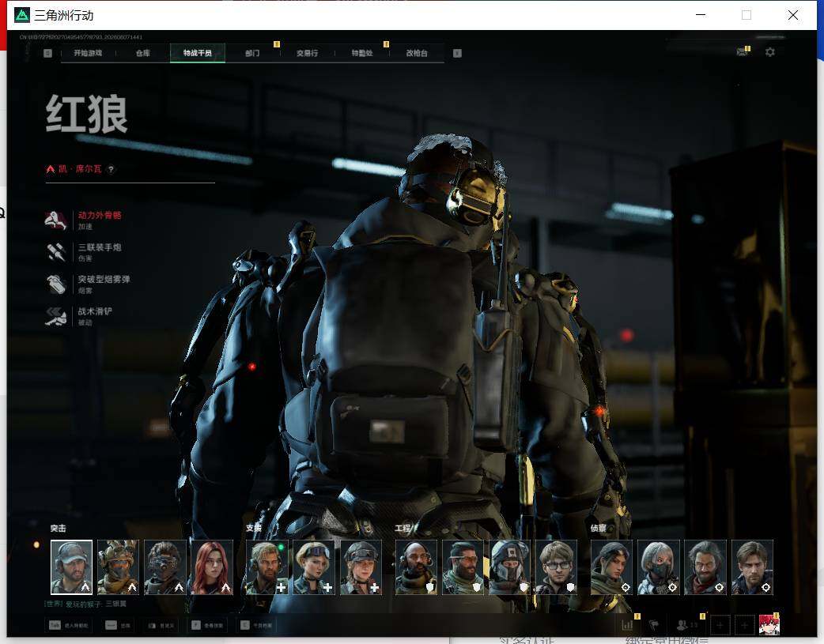824x644 pixels.
Task: Select the third 支援 operator wearing a cap
Action: [361, 567]
